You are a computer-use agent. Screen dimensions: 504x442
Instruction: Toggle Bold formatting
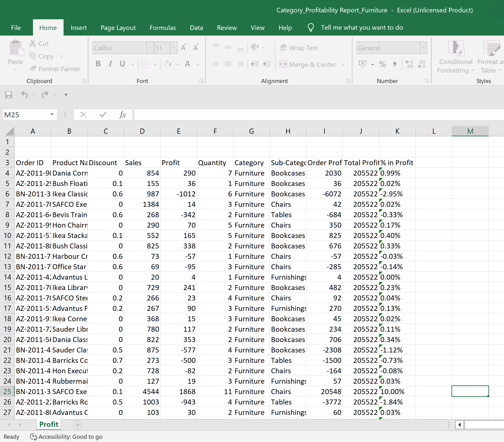pos(98,64)
